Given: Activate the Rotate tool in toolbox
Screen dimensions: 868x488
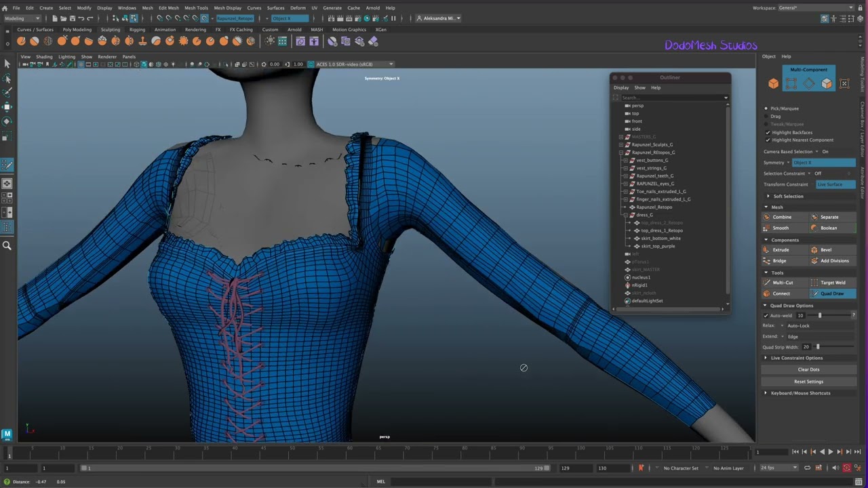Looking at the screenshot, I should point(7,121).
